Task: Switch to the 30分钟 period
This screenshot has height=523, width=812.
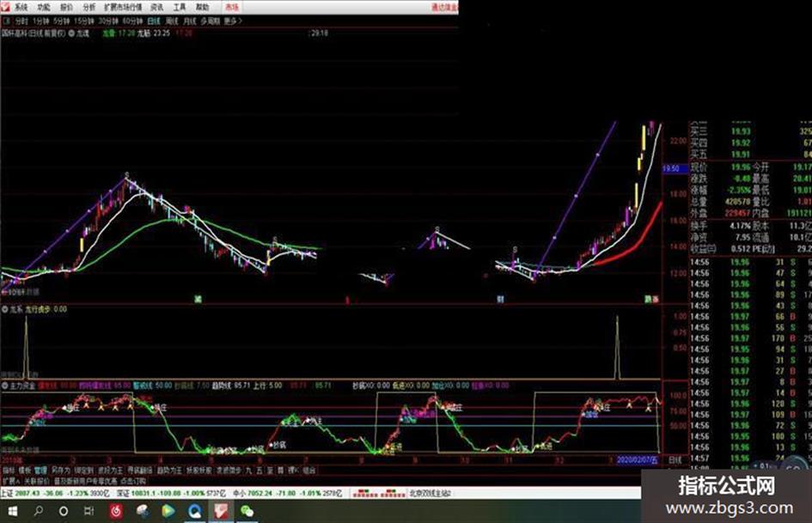Action: pos(108,21)
